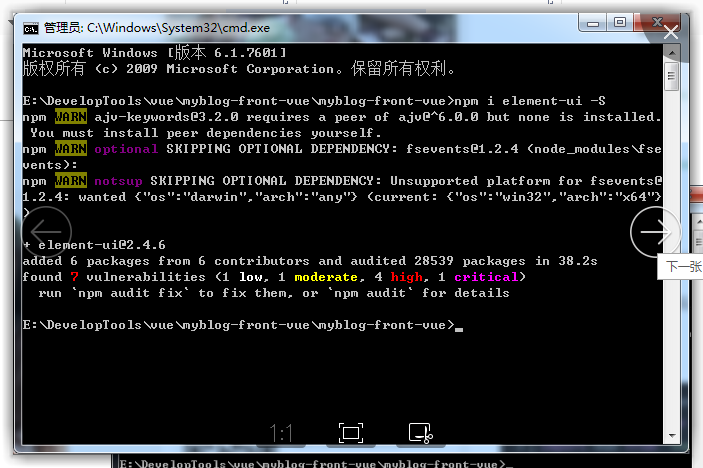
Task: Go to the previous image with left arrow
Action: click(x=46, y=232)
